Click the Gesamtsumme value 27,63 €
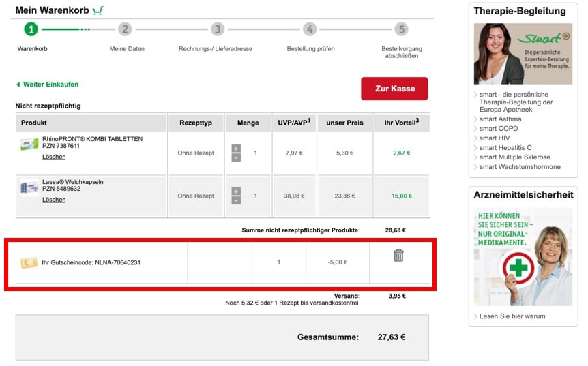This screenshot has width=588, height=366. pos(391,337)
